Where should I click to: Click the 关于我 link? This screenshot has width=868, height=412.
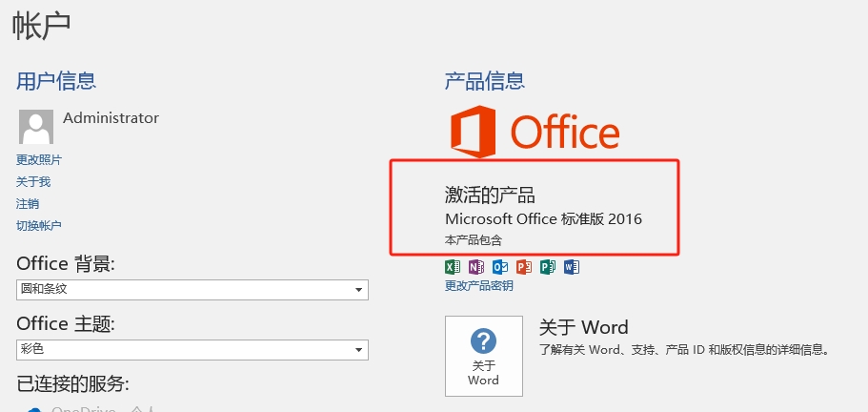pyautogui.click(x=33, y=182)
